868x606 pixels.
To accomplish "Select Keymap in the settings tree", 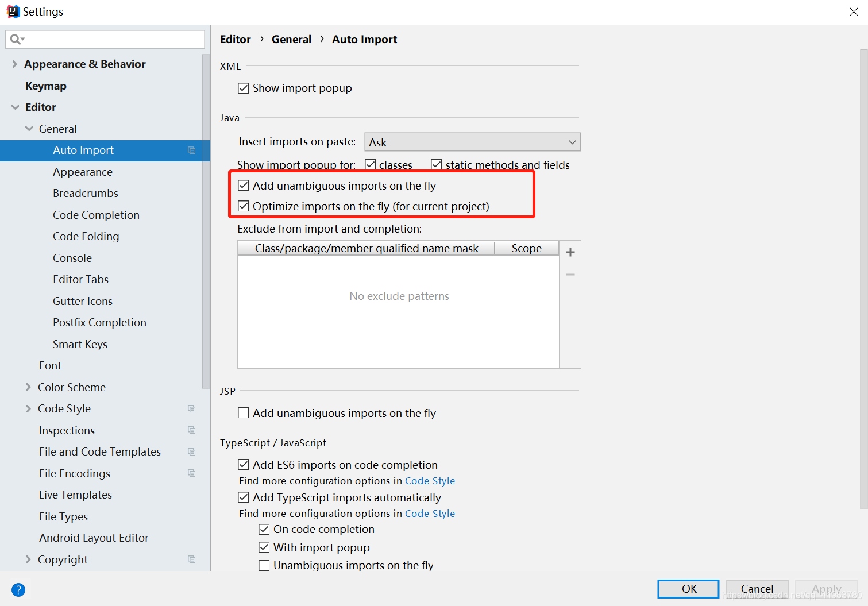I will (x=46, y=86).
